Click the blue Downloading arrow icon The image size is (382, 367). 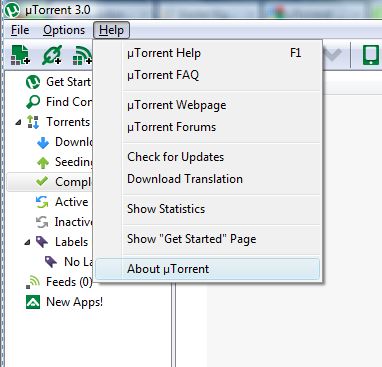pyautogui.click(x=43, y=142)
